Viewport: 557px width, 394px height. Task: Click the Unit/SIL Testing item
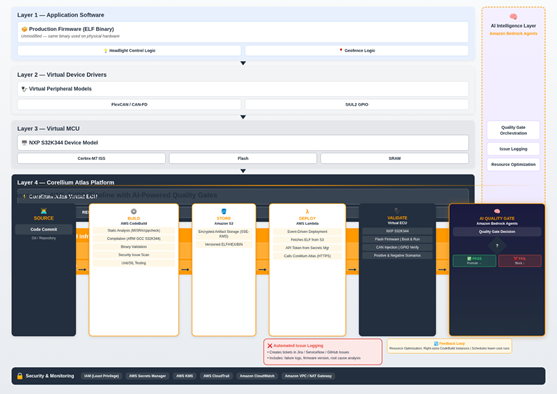134,263
